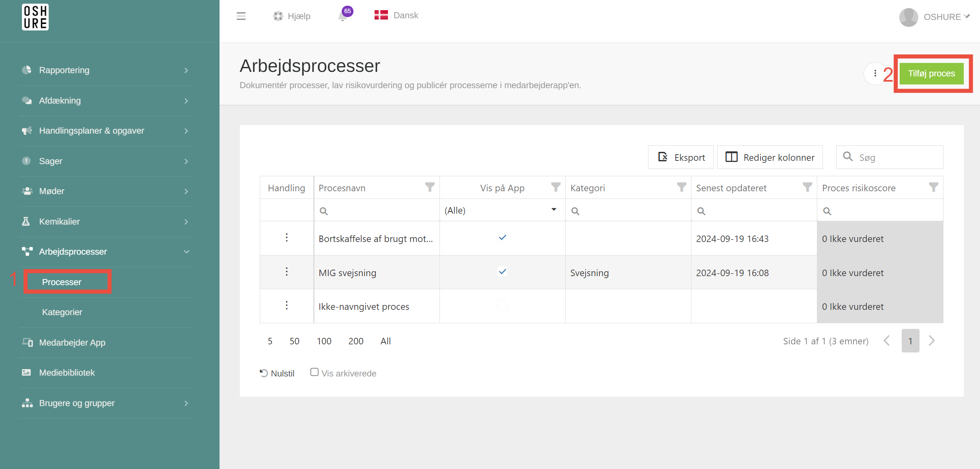The image size is (980, 469).
Task: Click the Nulstil reset icon
Action: coord(264,373)
